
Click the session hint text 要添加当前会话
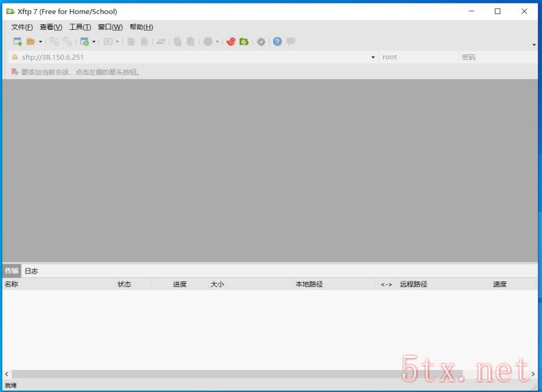(80, 72)
